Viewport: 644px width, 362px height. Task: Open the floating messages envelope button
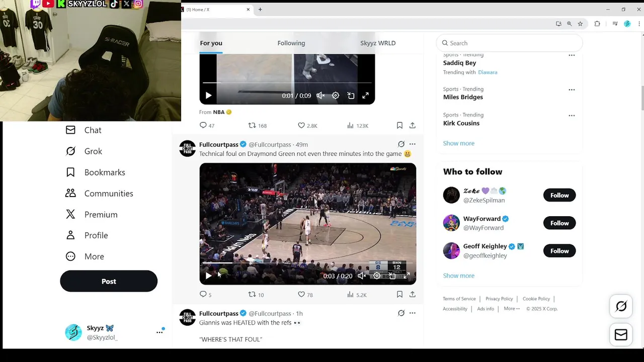coord(621,335)
